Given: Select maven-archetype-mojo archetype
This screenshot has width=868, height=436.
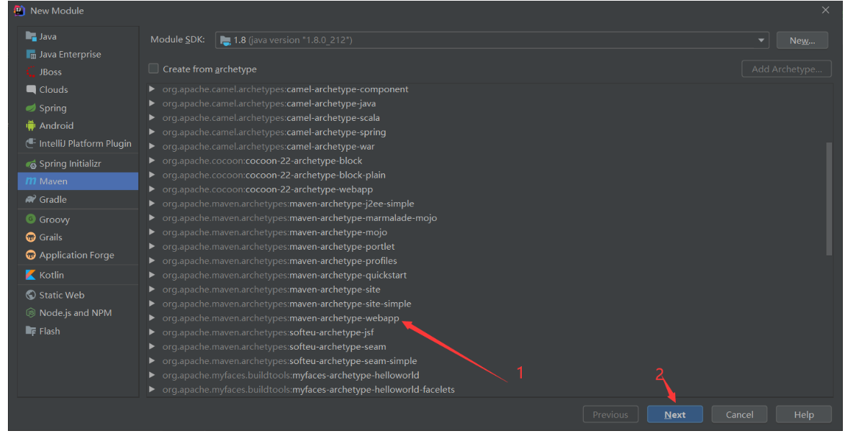Looking at the screenshot, I should [x=275, y=232].
